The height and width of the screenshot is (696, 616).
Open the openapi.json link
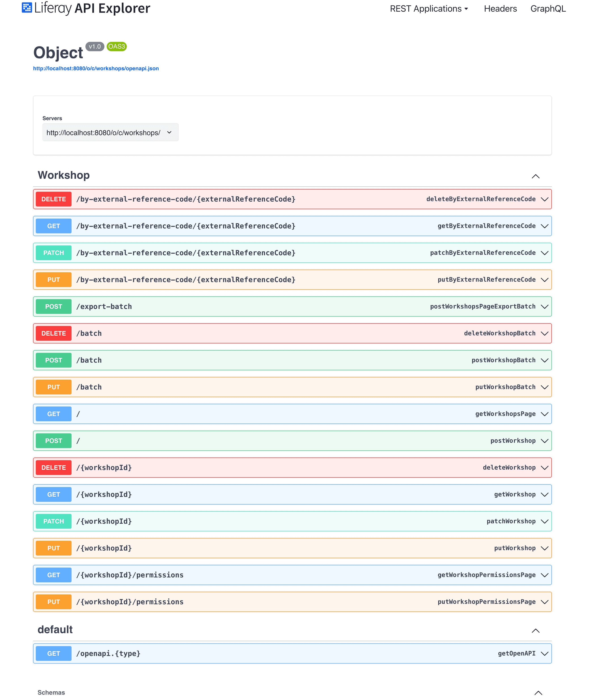click(96, 68)
